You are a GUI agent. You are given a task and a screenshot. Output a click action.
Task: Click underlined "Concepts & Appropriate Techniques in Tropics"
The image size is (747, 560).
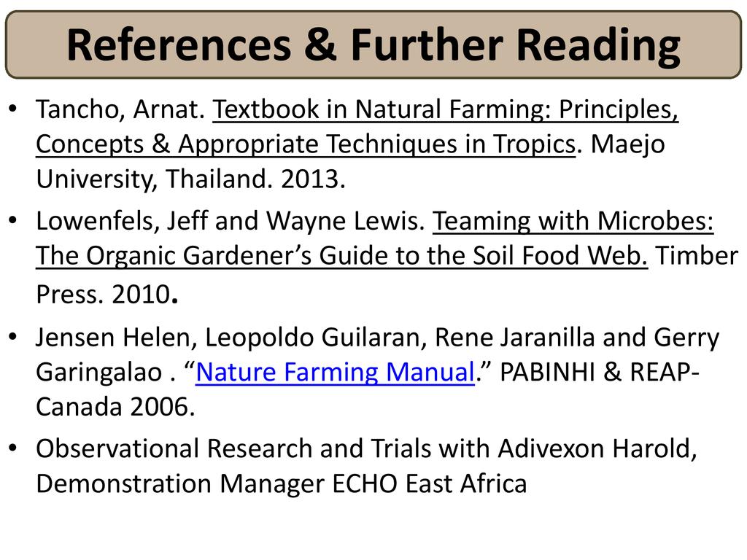point(306,145)
